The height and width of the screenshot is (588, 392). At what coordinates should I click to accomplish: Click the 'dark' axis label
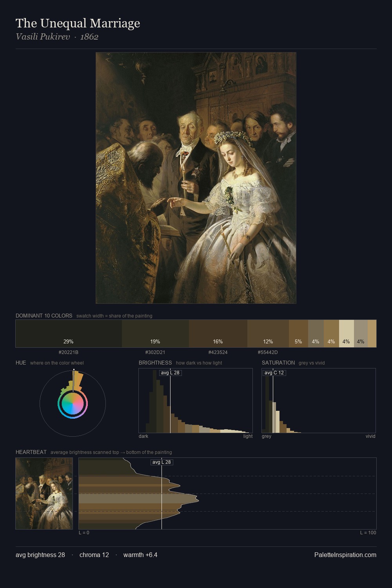pyautogui.click(x=143, y=436)
